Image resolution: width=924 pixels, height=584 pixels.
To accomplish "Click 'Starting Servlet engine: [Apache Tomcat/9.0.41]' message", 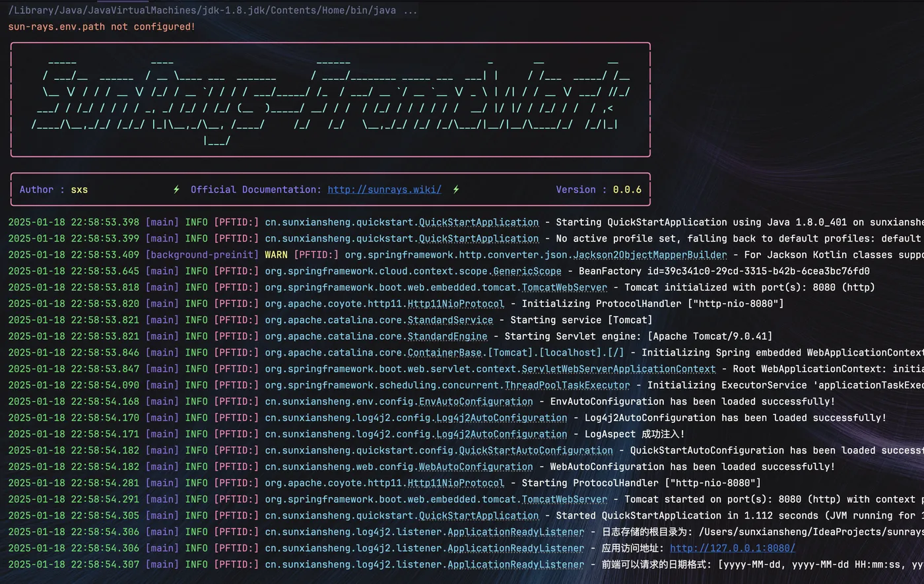I will tap(638, 336).
